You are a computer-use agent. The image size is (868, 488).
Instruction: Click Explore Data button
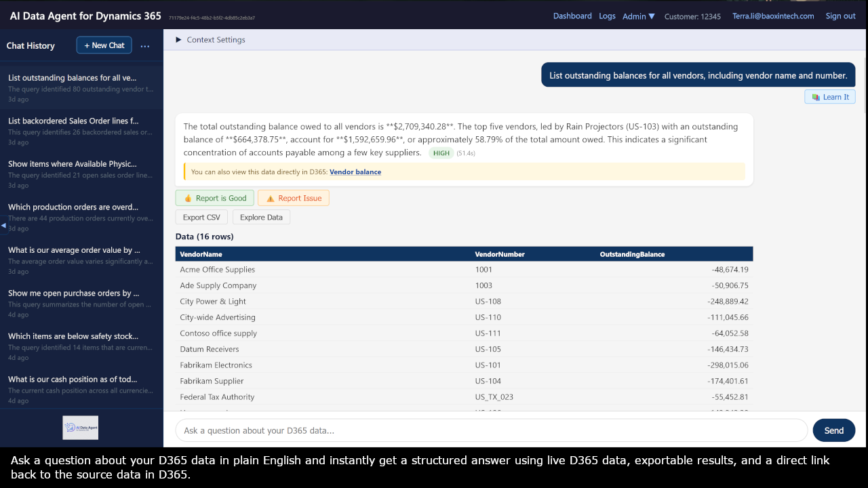coord(262,218)
